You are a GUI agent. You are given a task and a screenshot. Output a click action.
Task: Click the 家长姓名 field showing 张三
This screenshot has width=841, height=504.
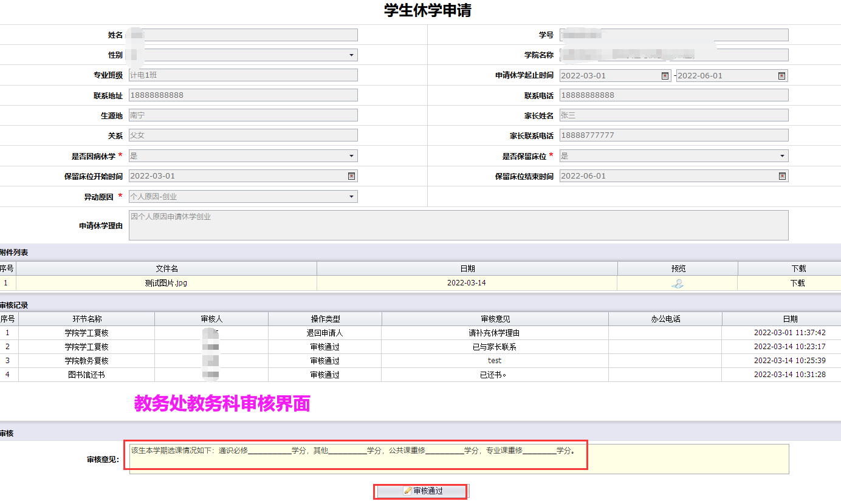point(673,115)
